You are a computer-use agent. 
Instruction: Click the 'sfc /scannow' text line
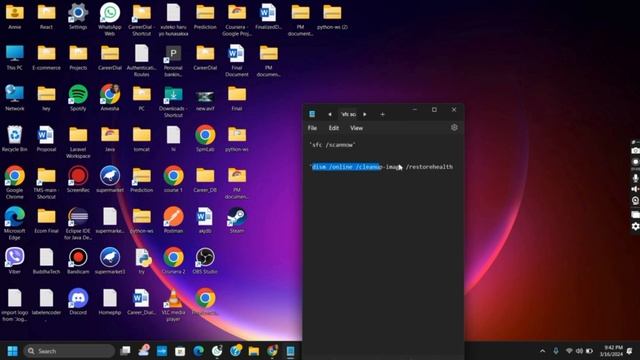(332, 145)
